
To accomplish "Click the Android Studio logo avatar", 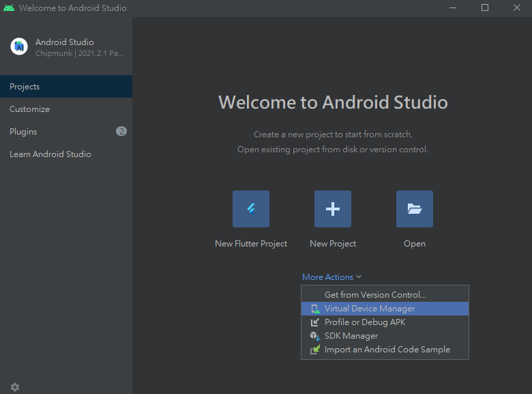I will click(x=19, y=46).
